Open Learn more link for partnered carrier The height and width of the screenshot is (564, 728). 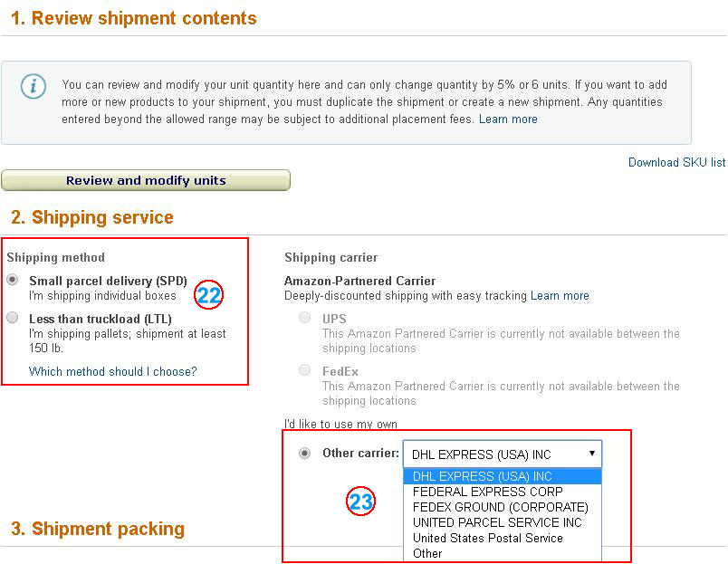click(560, 296)
